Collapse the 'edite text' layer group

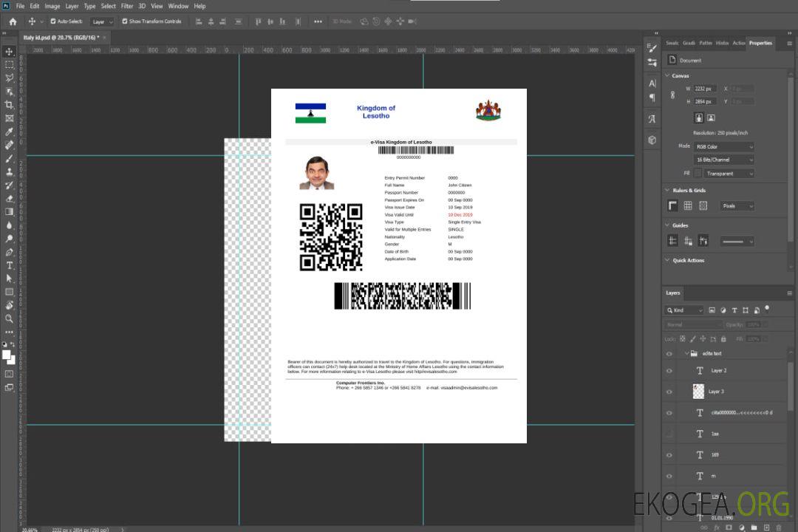(686, 353)
